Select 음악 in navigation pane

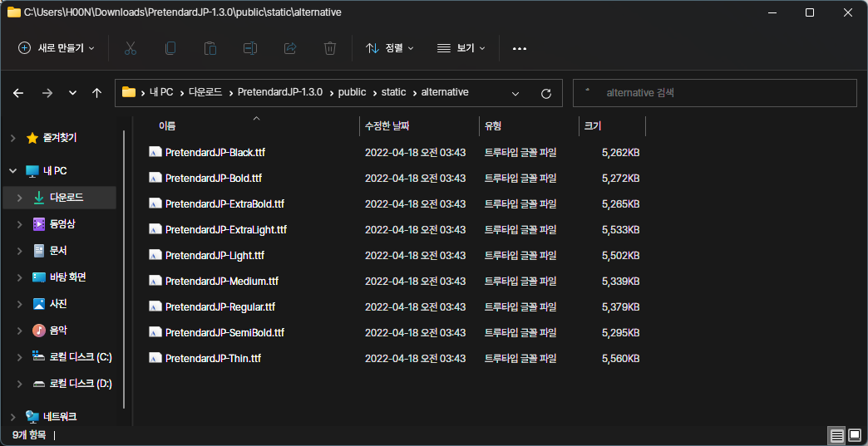pyautogui.click(x=59, y=331)
